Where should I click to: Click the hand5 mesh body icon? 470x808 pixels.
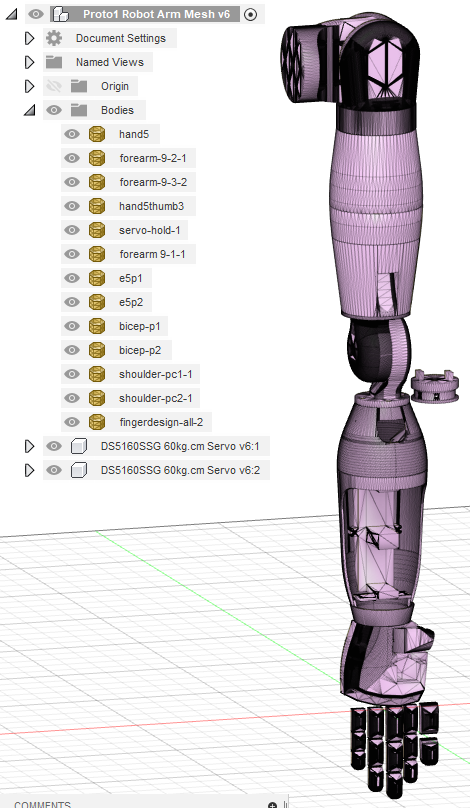coord(96,134)
